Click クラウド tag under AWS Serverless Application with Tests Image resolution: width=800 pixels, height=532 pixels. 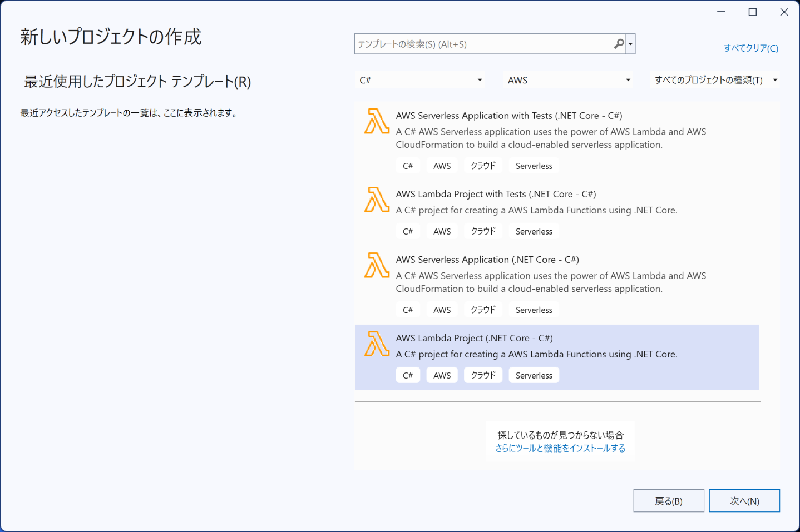(x=483, y=166)
